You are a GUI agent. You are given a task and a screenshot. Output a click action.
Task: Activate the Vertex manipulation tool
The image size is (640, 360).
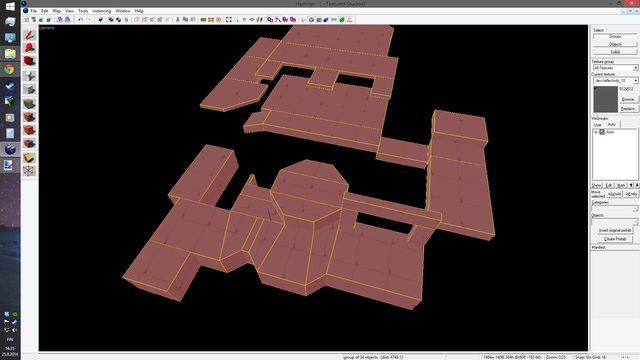pos(29,171)
